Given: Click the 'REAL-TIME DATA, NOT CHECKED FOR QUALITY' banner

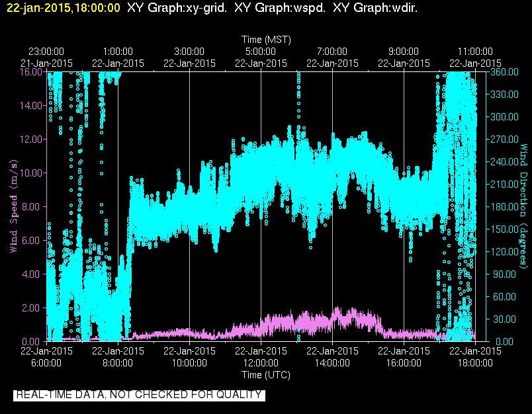Looking at the screenshot, I should pos(139,395).
